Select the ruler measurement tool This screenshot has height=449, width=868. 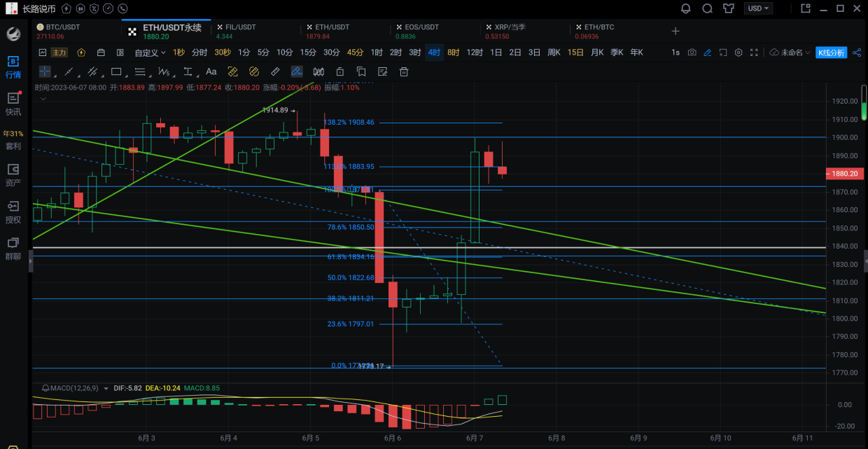pos(275,71)
